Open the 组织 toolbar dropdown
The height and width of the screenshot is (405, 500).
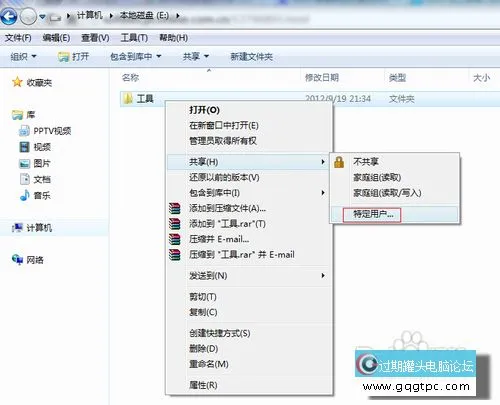coord(23,57)
